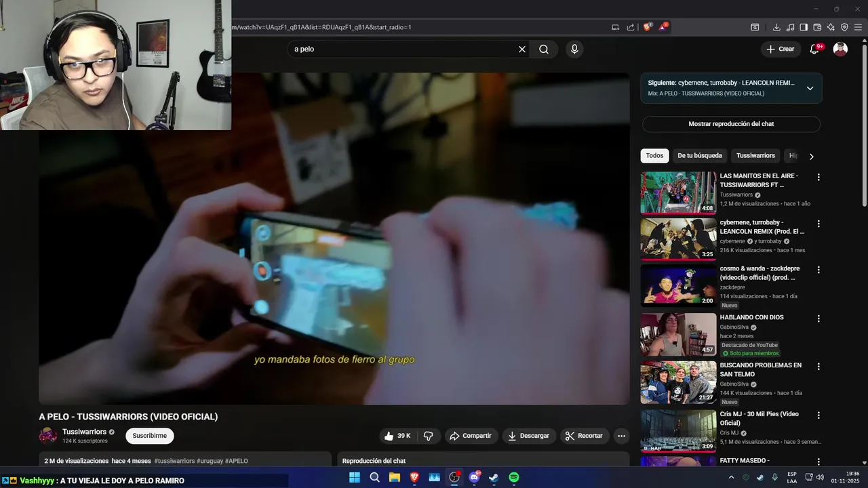Open File Explorer from the taskbar
868x488 pixels.
coord(394,478)
